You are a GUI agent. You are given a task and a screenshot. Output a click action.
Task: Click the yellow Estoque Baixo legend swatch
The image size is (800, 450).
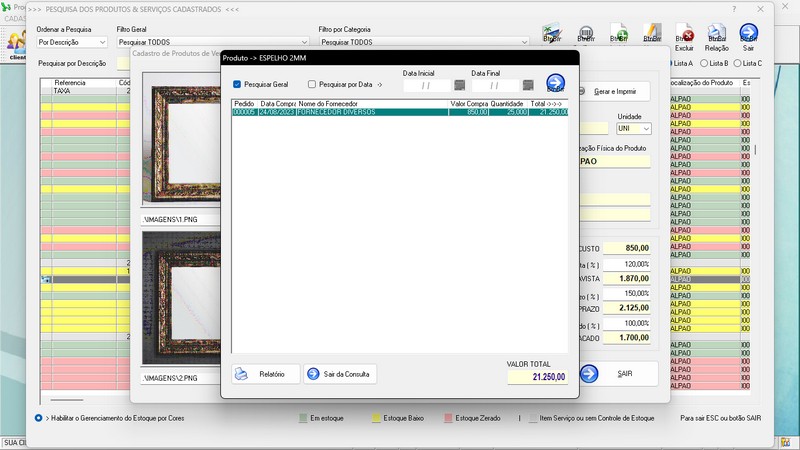click(x=376, y=418)
